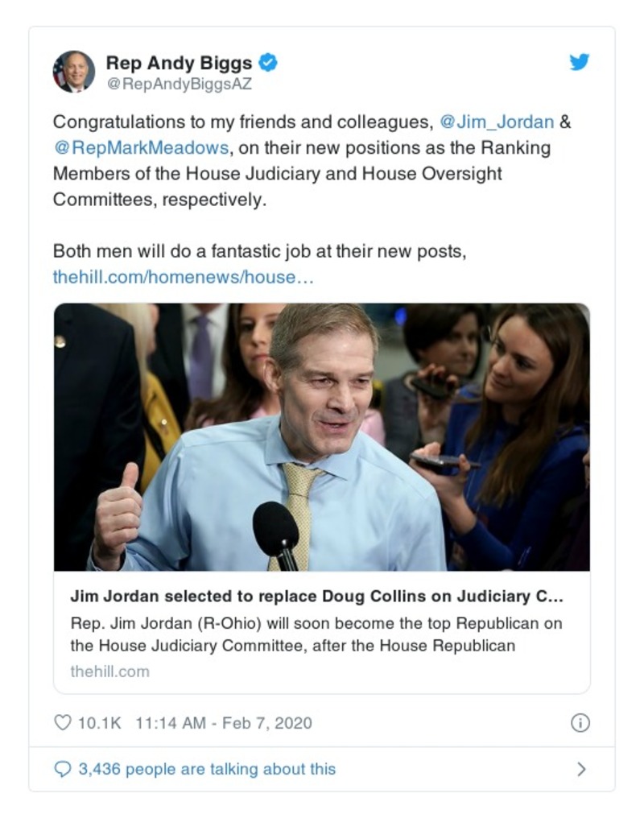Click the "Both men will do a fantastic job" text
This screenshot has height=818, width=644.
259,251
